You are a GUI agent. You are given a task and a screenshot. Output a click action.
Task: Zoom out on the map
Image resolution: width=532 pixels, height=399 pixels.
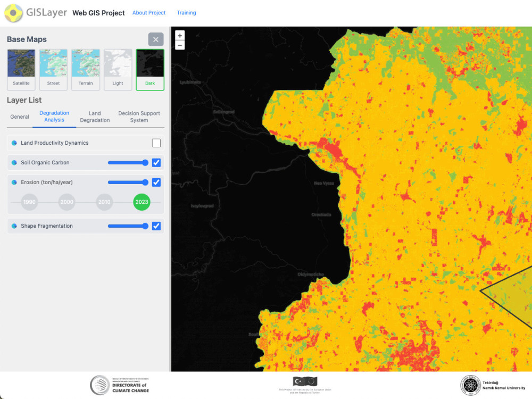click(180, 45)
